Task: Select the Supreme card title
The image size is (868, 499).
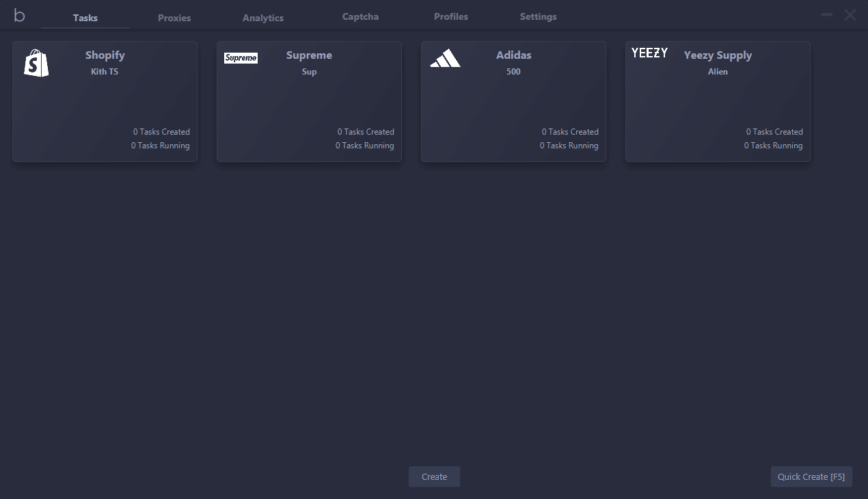Action: tap(309, 55)
